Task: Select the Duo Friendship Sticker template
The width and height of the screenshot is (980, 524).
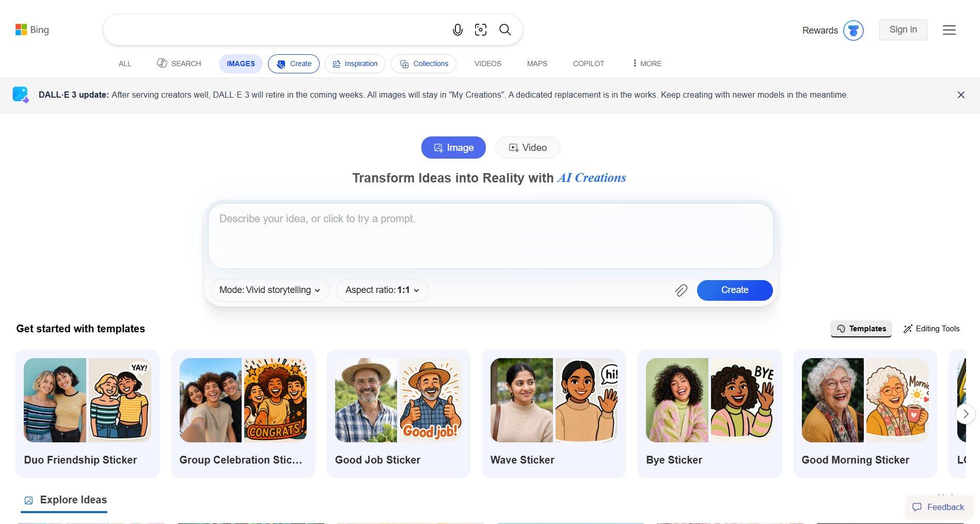Action: (x=87, y=414)
